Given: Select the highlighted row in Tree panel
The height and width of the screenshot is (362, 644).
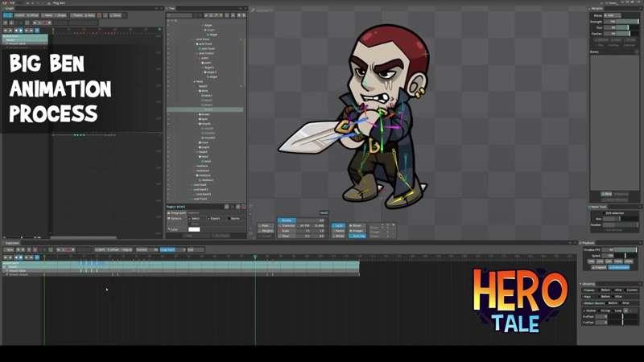Looking at the screenshot, I should (x=205, y=109).
